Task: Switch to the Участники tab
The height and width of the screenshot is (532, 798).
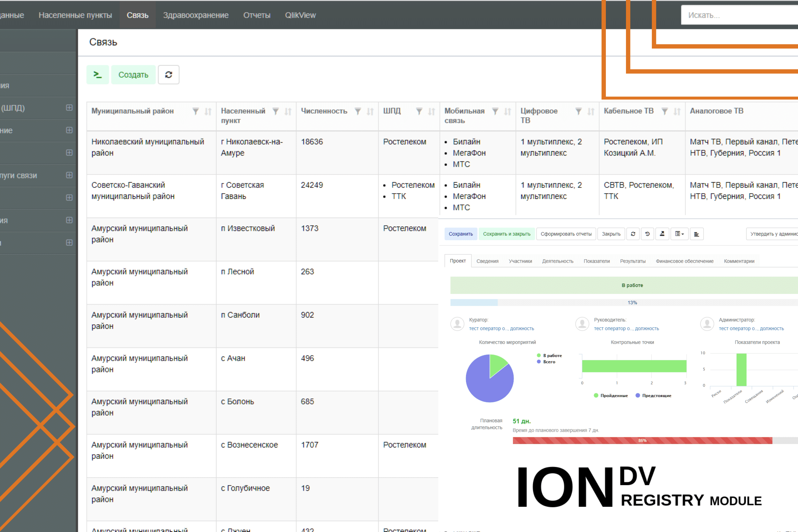Action: pyautogui.click(x=520, y=261)
